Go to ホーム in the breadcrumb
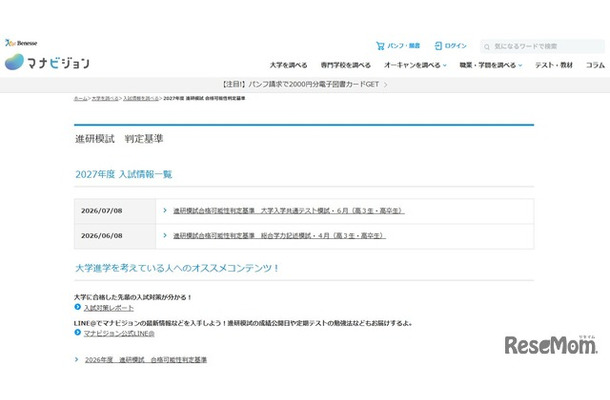The width and height of the screenshot is (610, 400). click(81, 98)
